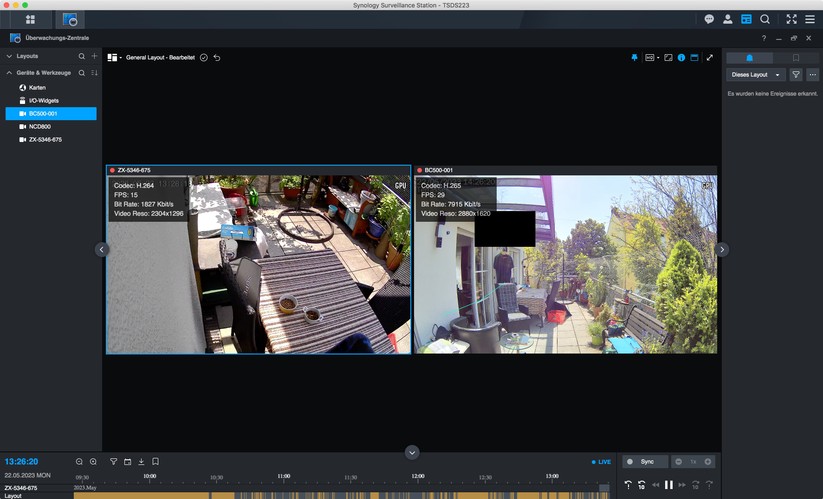Collapse the timeline panel with down chevron
This screenshot has width=823, height=499.
412,452
